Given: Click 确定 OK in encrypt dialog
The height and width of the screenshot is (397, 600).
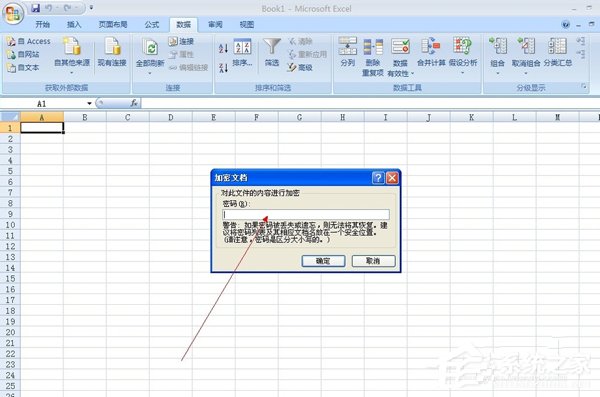Looking at the screenshot, I should point(323,261).
